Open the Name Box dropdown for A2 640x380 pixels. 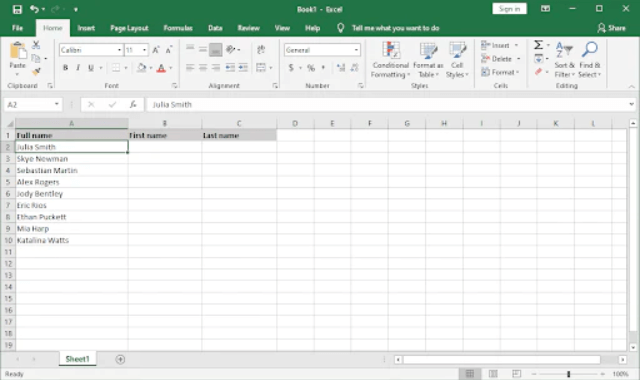pos(56,105)
